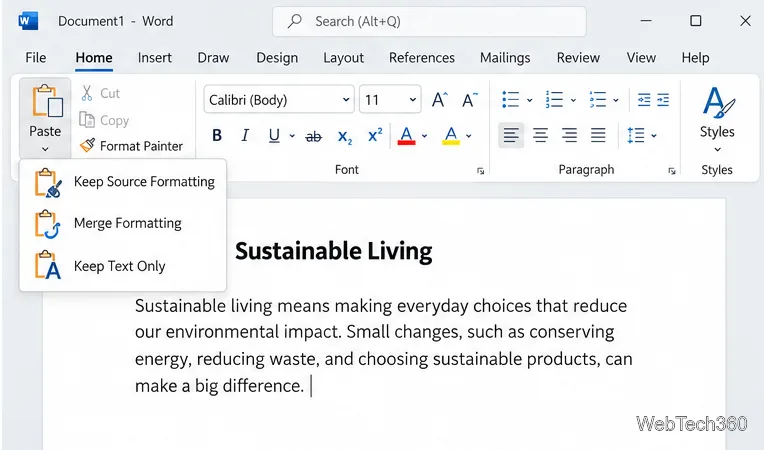
Task: Click the Copy icon
Action: tap(87, 120)
